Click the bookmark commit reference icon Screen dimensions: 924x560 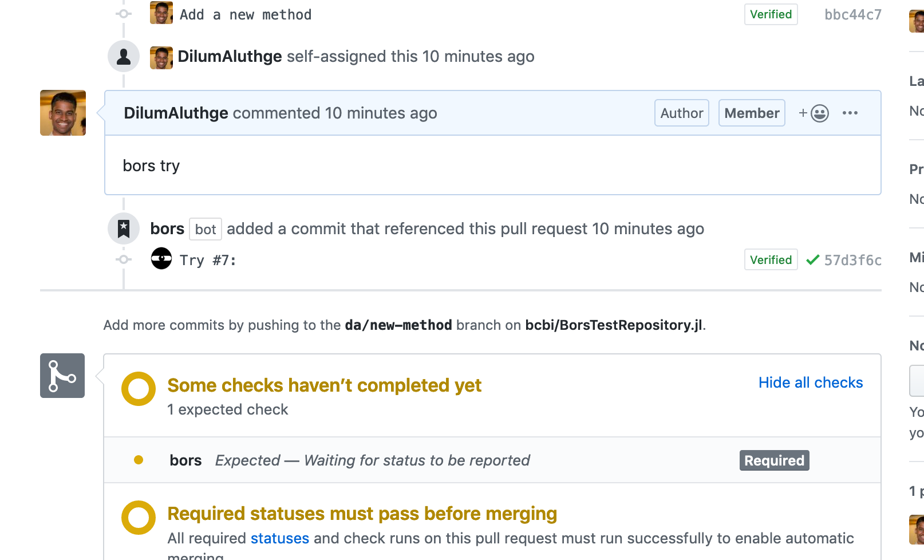[124, 229]
